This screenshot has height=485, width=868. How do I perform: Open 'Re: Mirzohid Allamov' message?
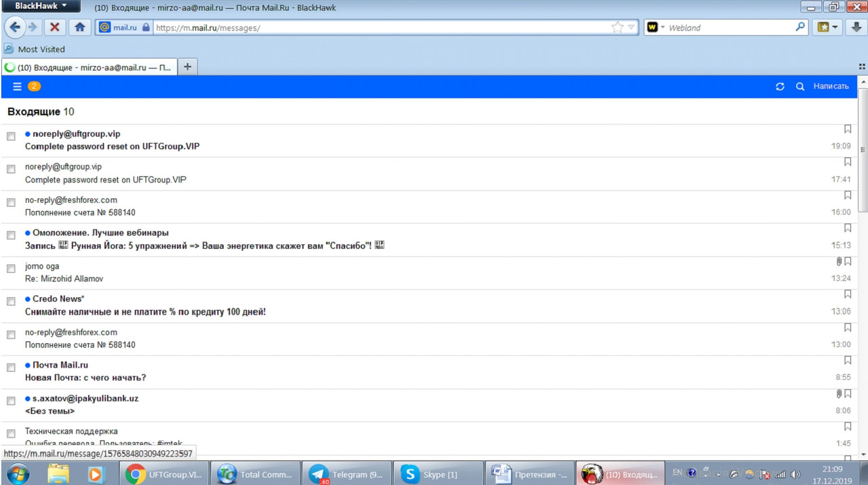(64, 279)
